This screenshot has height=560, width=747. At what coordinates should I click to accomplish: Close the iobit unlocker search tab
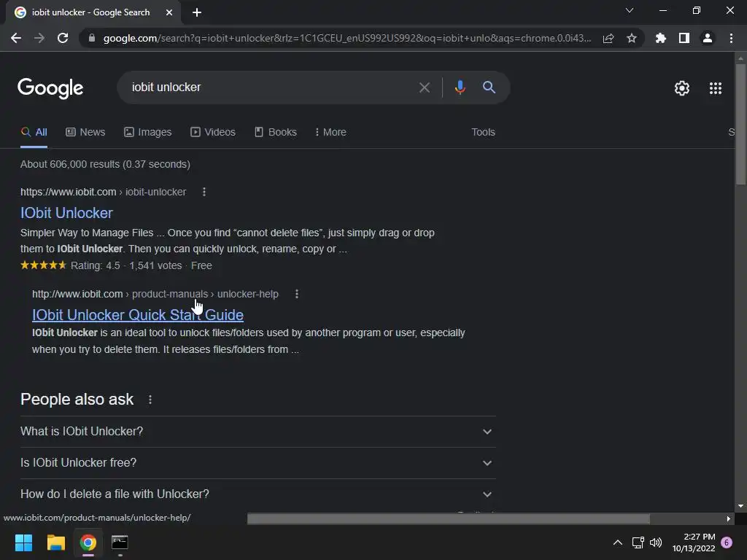pos(169,12)
